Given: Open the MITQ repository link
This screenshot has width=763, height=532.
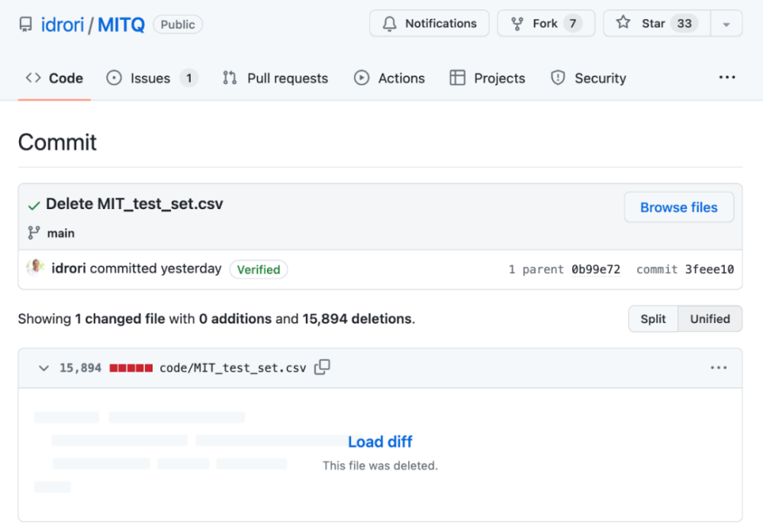Looking at the screenshot, I should pyautogui.click(x=121, y=24).
